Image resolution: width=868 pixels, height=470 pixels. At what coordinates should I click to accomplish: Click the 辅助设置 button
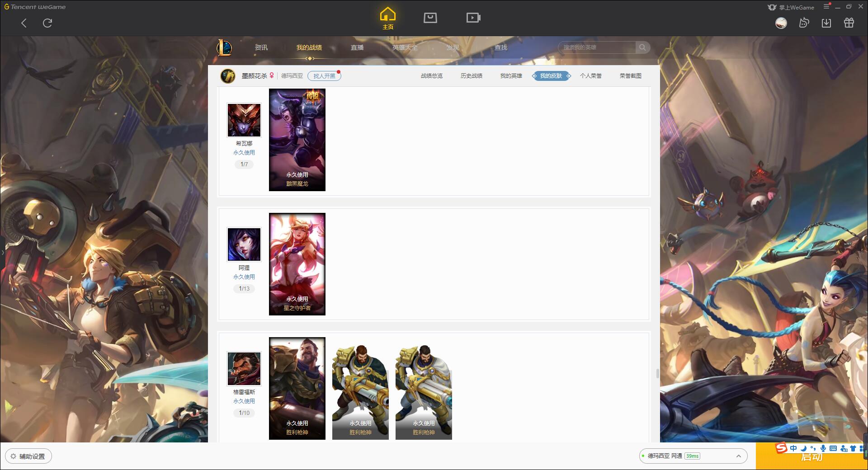[28, 456]
